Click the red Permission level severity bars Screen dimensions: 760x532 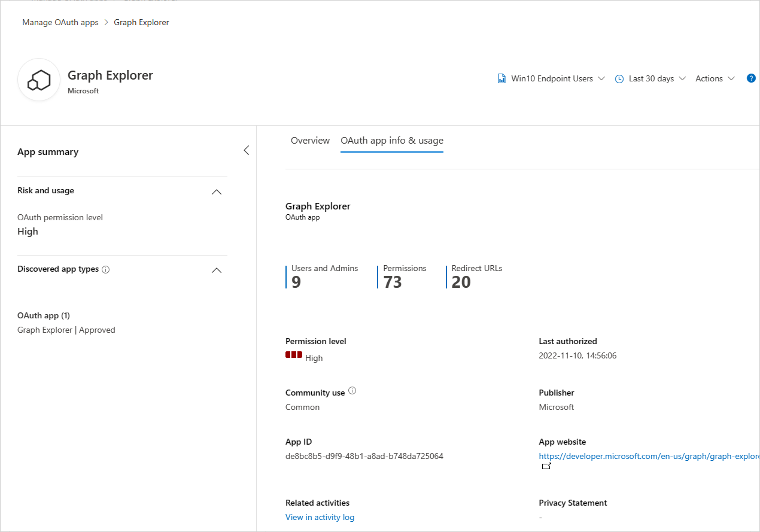point(293,354)
